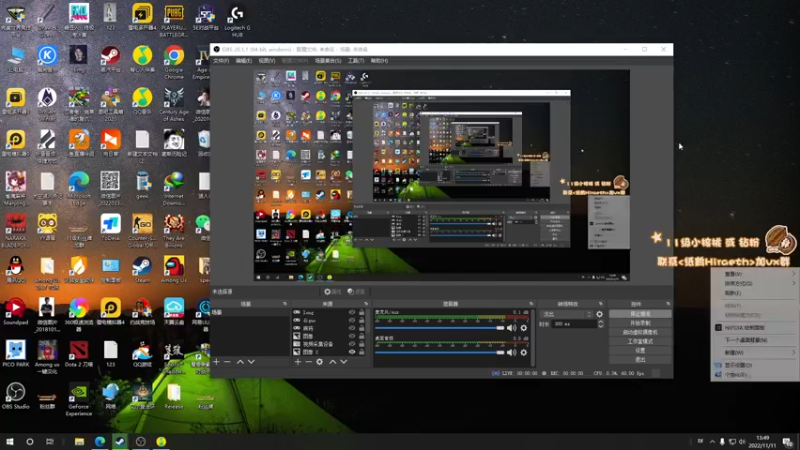Toggle lock on 视频采集设备 source

(362, 344)
